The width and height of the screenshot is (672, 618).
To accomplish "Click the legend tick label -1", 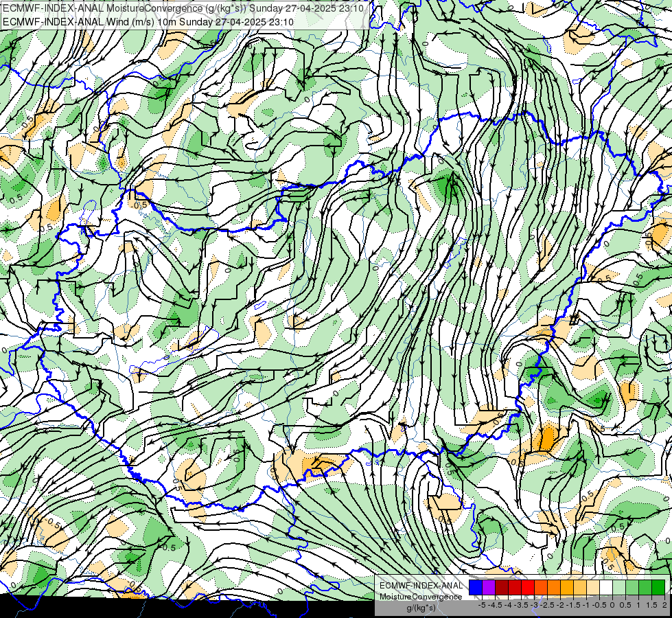I will [586, 605].
